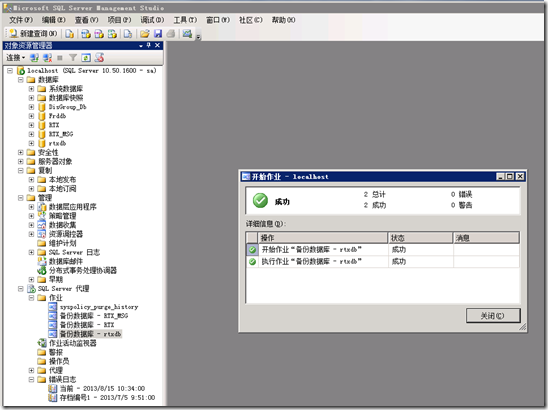548x410 pixels.
Task: Open the 连接 (Connect) dropdown in Object Explorer
Action: tap(15, 58)
